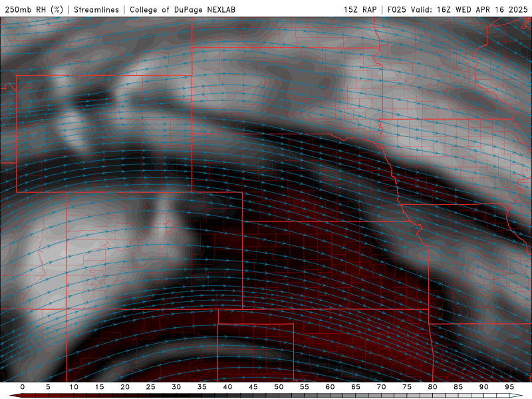Click the colorbar label 45

click(253, 387)
